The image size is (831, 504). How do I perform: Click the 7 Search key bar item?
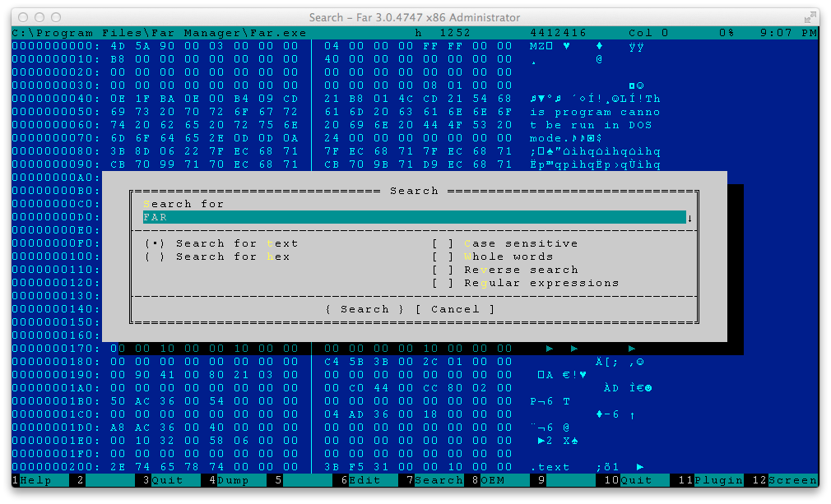438,480
